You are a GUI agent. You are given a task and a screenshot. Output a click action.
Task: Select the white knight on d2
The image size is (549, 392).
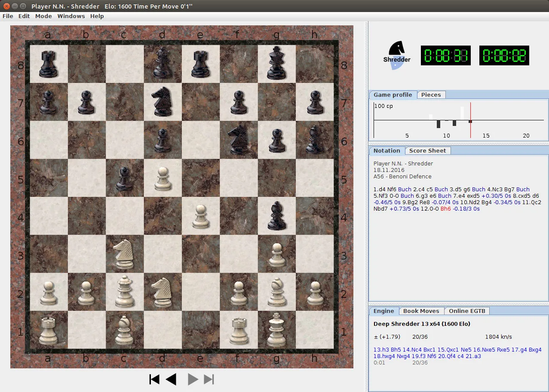tap(162, 292)
